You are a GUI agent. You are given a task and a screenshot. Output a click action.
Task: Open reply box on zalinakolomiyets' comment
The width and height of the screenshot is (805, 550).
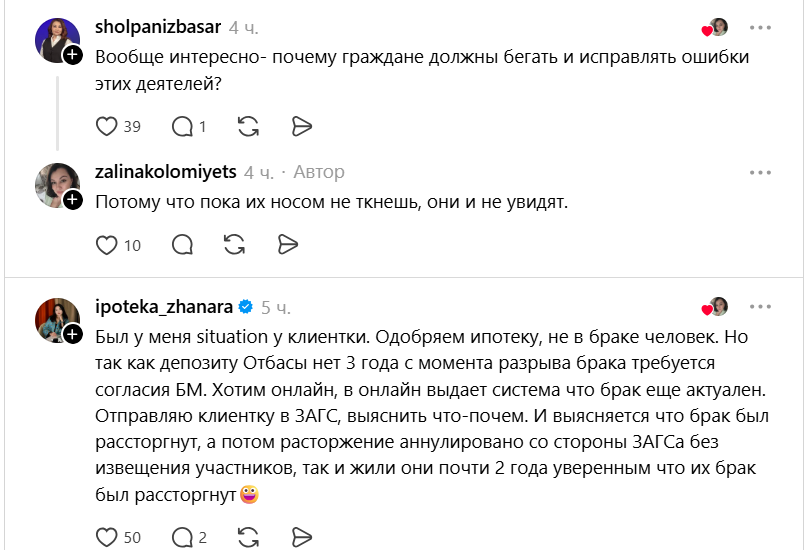[x=182, y=245]
